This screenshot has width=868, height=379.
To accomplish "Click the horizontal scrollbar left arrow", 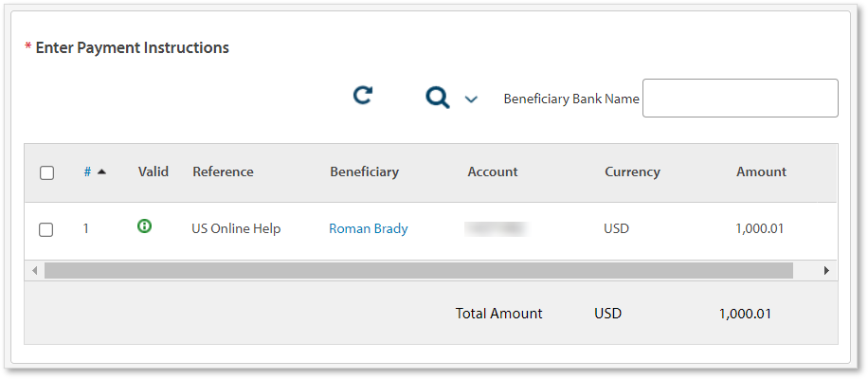I will click(35, 270).
